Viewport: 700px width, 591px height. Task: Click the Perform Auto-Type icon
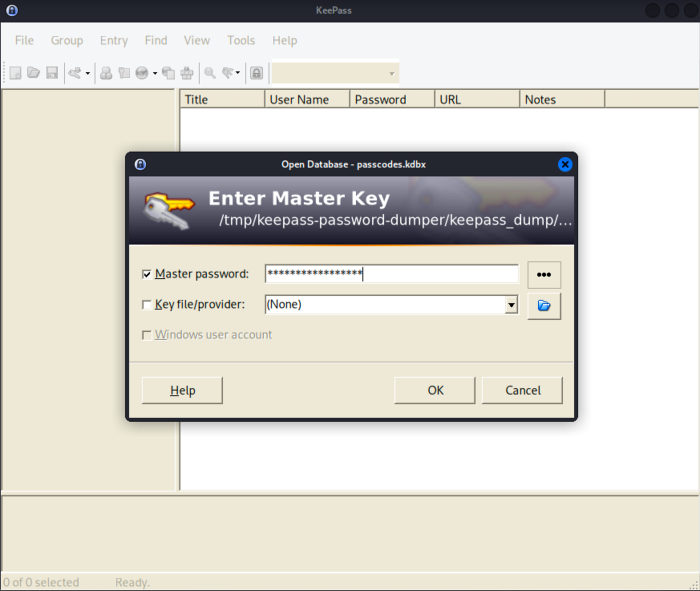[x=187, y=73]
